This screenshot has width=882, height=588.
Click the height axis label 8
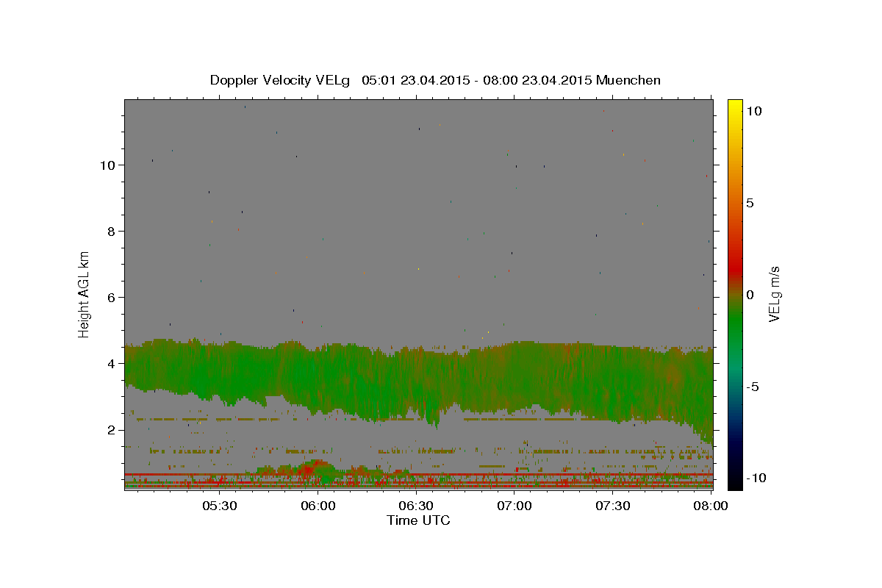110,231
